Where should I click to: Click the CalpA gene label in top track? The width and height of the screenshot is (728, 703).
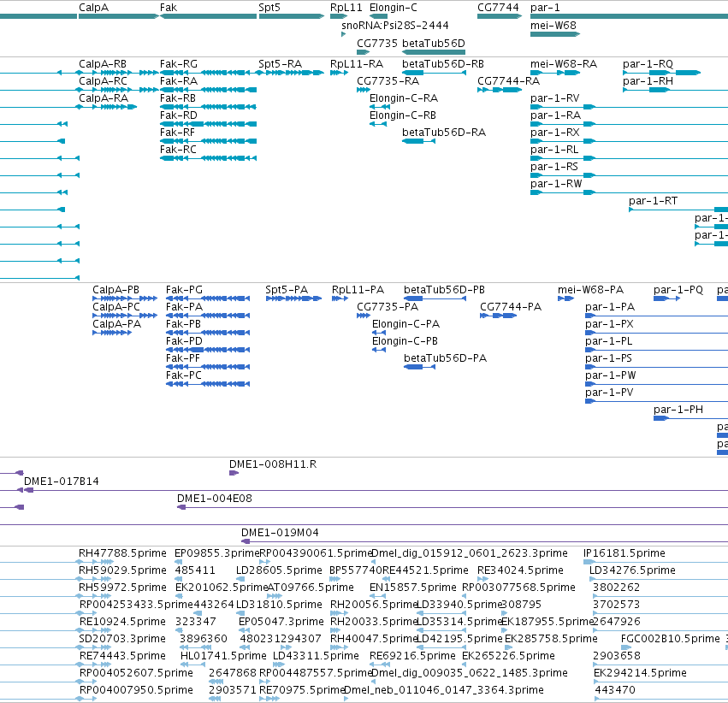94,8
